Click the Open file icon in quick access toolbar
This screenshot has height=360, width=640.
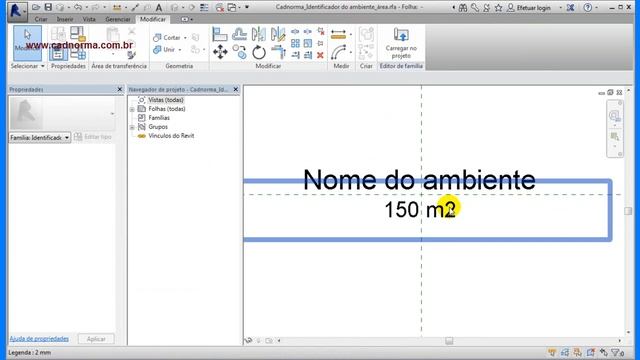coord(36,7)
